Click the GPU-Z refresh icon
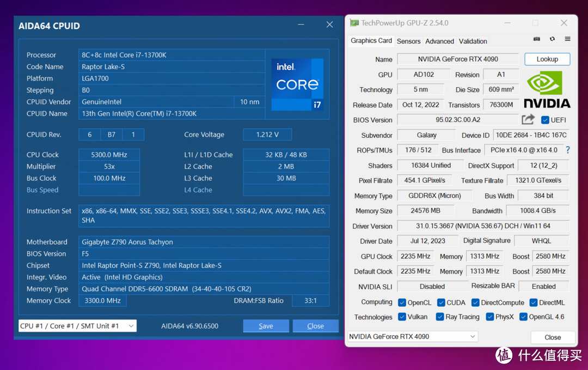 click(x=553, y=39)
